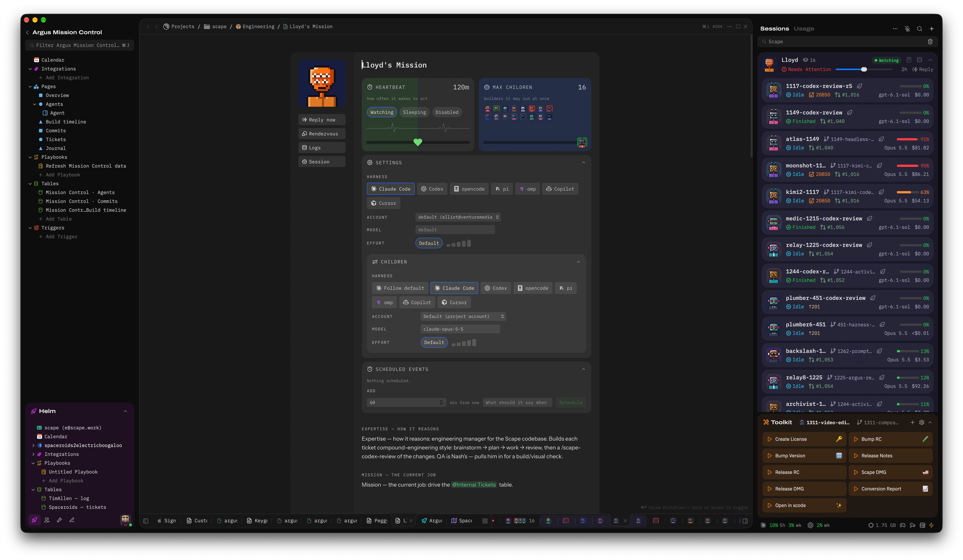Open Toolkit settings gear icon

(922, 422)
